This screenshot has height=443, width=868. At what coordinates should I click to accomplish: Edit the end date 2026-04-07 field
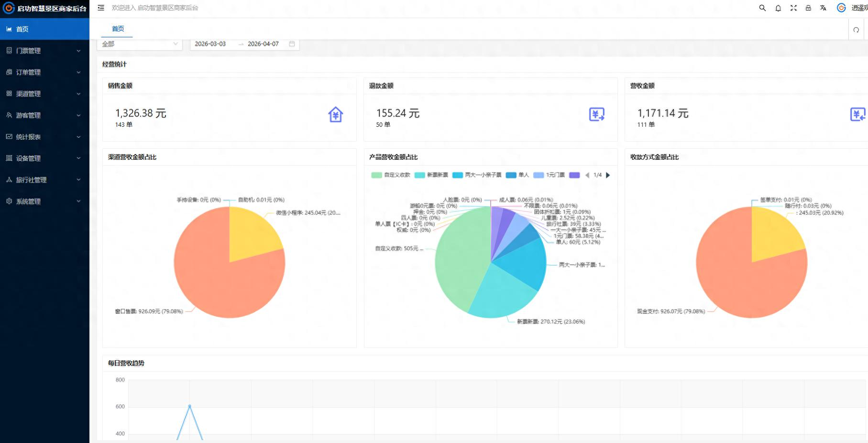[x=263, y=44]
